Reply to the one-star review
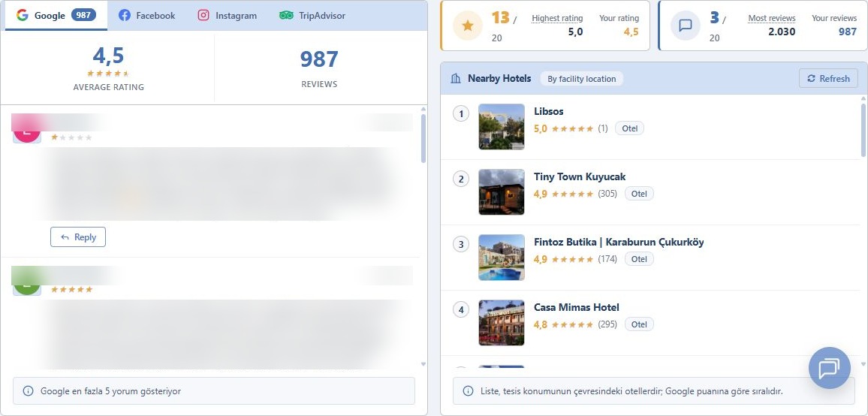Viewport: 868px width, 416px height. (78, 237)
